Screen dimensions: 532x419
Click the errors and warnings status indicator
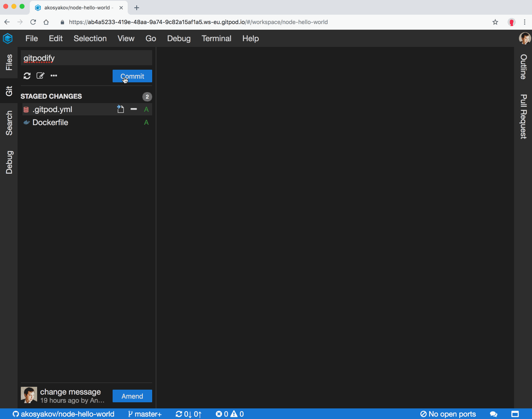point(229,414)
